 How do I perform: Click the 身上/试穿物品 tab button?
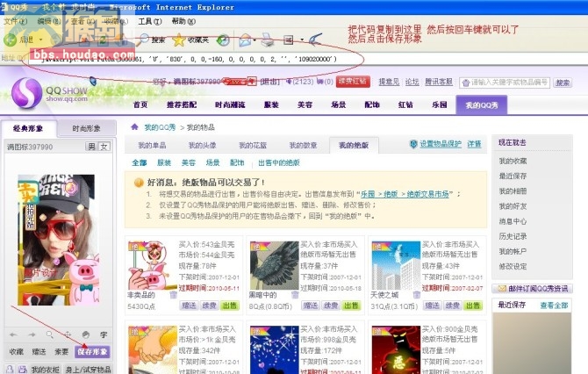point(89,369)
